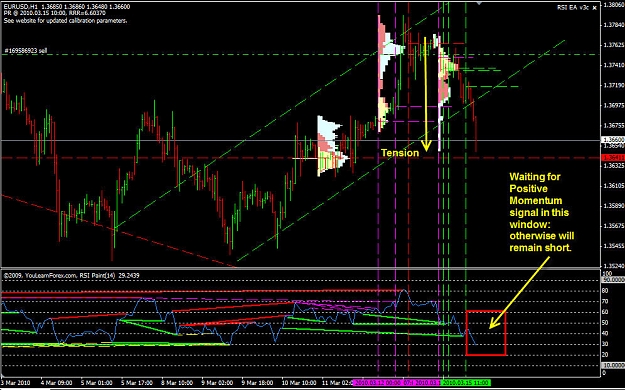Image resolution: width=625 pixels, height=390 pixels.
Task: Click the 1.35240 price axis label
Action: 614,266
